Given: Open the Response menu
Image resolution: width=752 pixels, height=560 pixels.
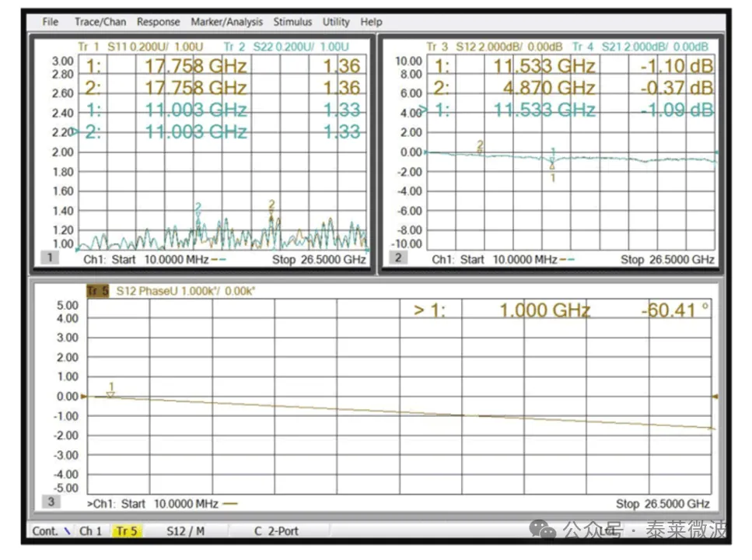Looking at the screenshot, I should pyautogui.click(x=158, y=22).
